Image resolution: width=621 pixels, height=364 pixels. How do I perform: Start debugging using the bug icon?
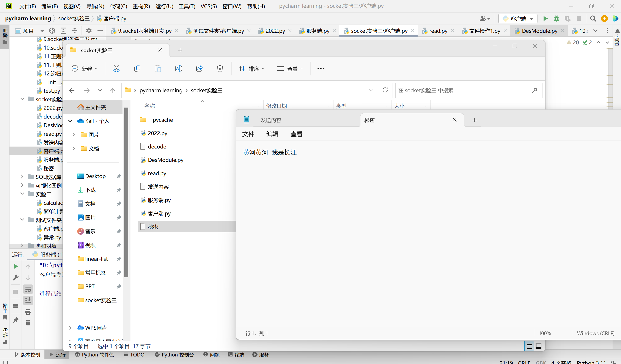click(x=557, y=19)
